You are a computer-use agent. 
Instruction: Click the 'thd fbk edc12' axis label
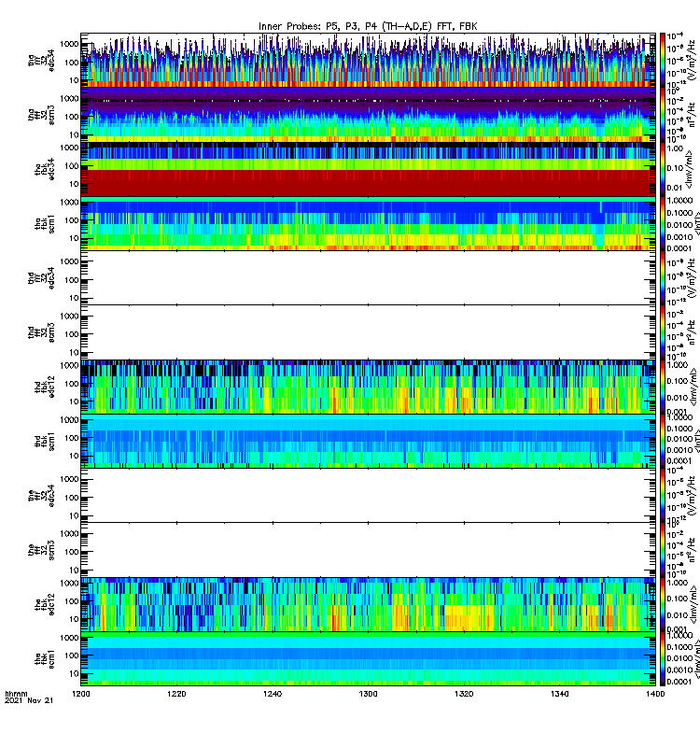45,387
